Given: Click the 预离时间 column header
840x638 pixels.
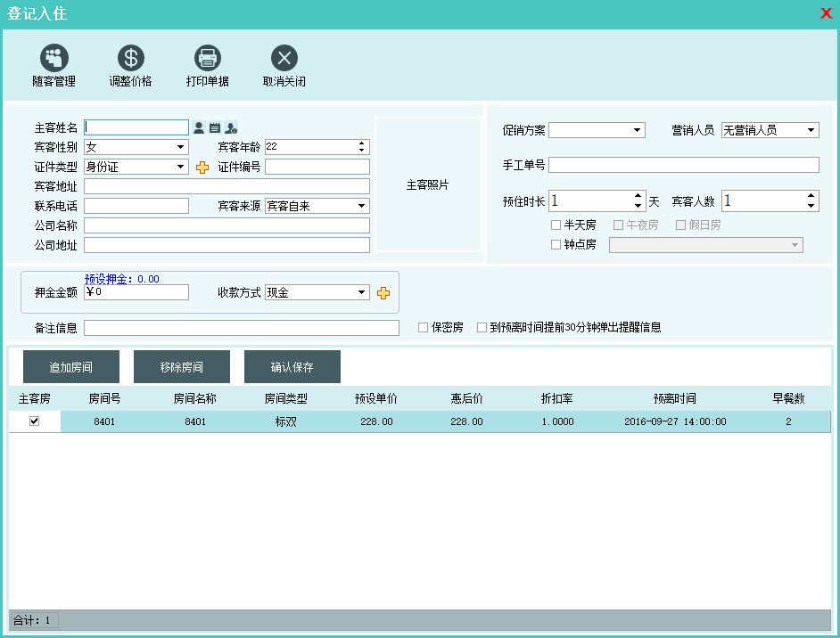Looking at the screenshot, I should pyautogui.click(x=674, y=399).
